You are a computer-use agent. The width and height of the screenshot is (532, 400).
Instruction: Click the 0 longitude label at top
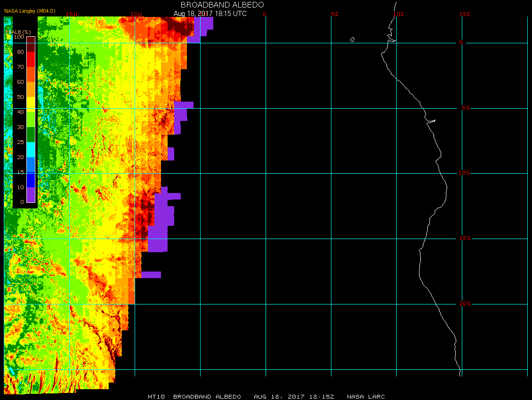click(265, 14)
